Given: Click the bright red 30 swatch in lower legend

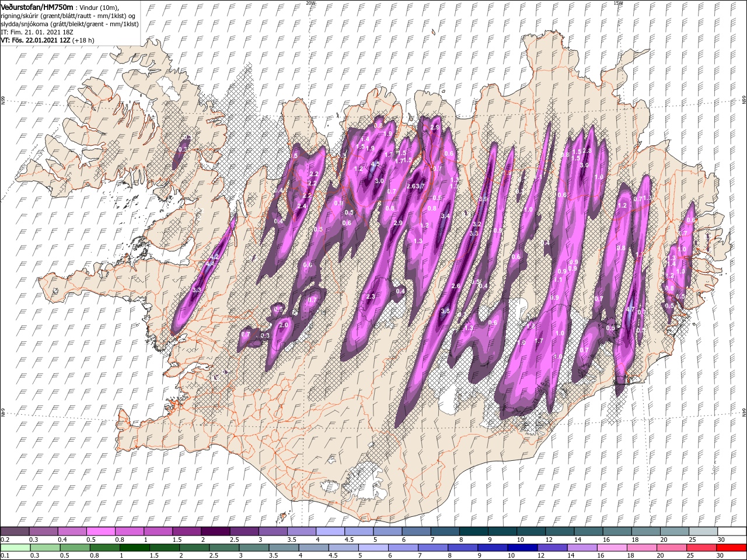Looking at the screenshot, I should point(732,548).
